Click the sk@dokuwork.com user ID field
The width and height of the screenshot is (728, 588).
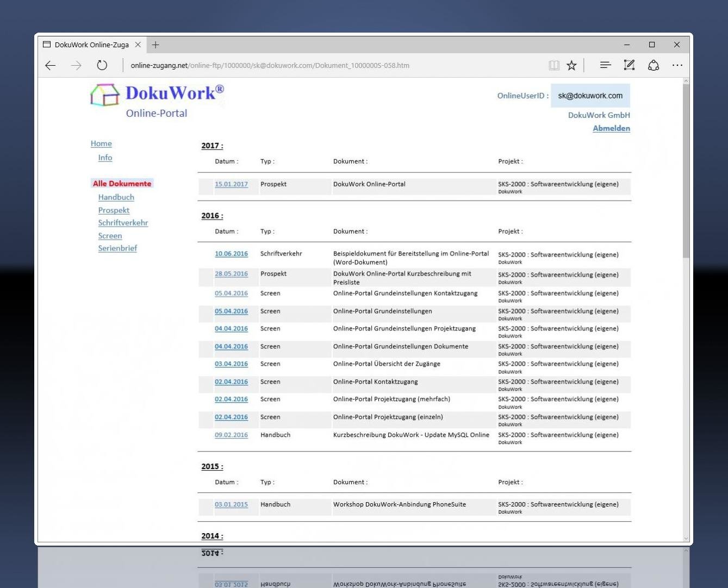590,96
